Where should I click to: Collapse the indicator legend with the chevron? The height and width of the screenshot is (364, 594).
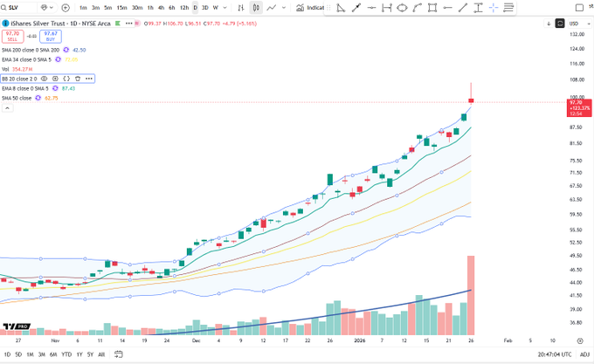[8, 108]
